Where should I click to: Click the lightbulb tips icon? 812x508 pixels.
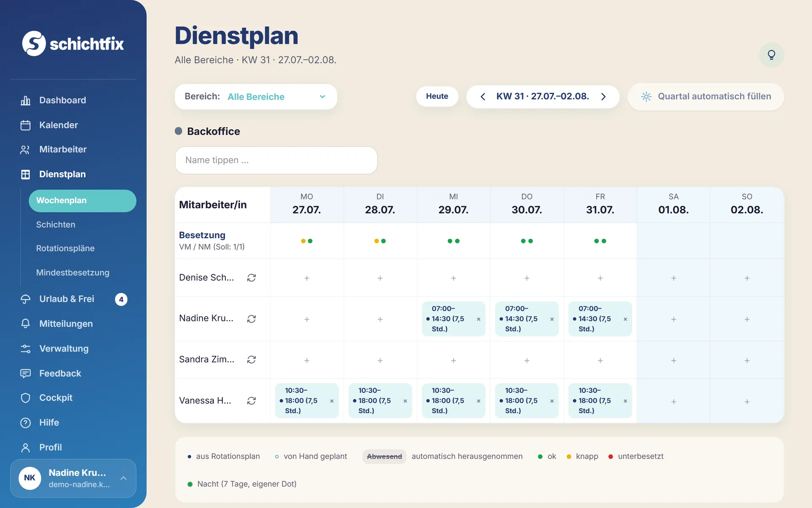[771, 55]
